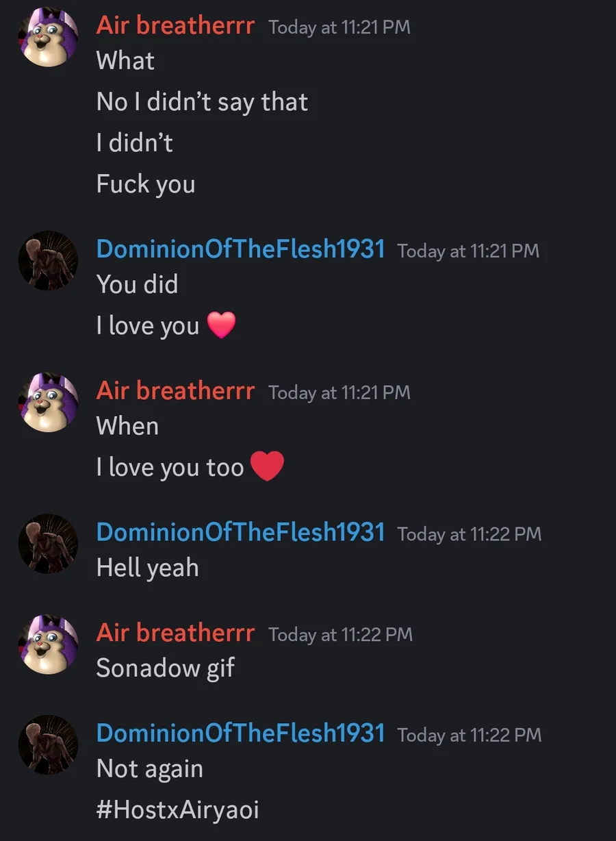
Task: Open the Air breatherrr username above "What"
Action: 175,26
